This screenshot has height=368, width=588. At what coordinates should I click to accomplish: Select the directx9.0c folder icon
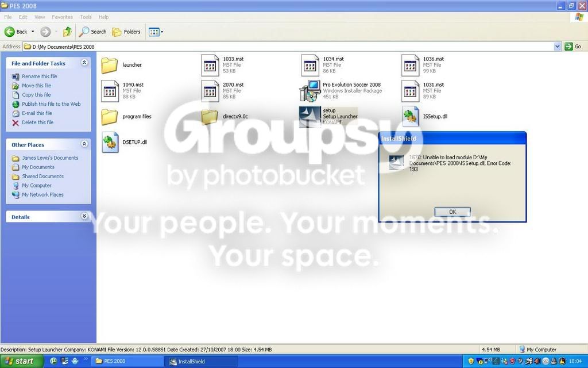pyautogui.click(x=209, y=117)
